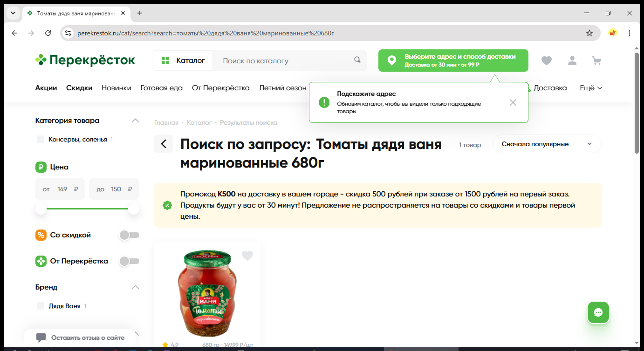This screenshot has width=644, height=351.
Task: Click the Каталог breadcrumb
Action: pos(199,123)
